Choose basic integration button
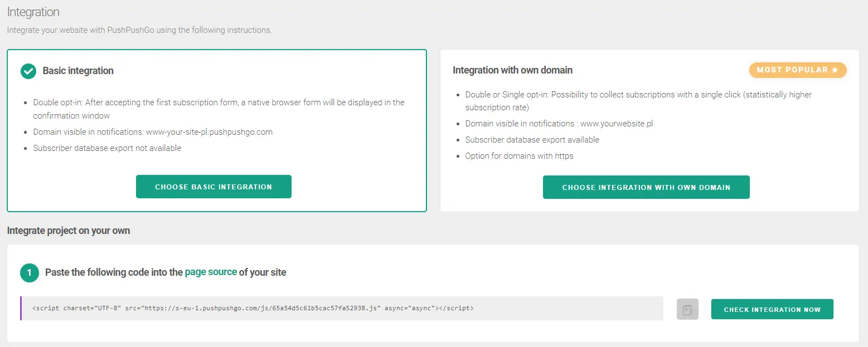Screen dimensions: 868x347 point(214,187)
